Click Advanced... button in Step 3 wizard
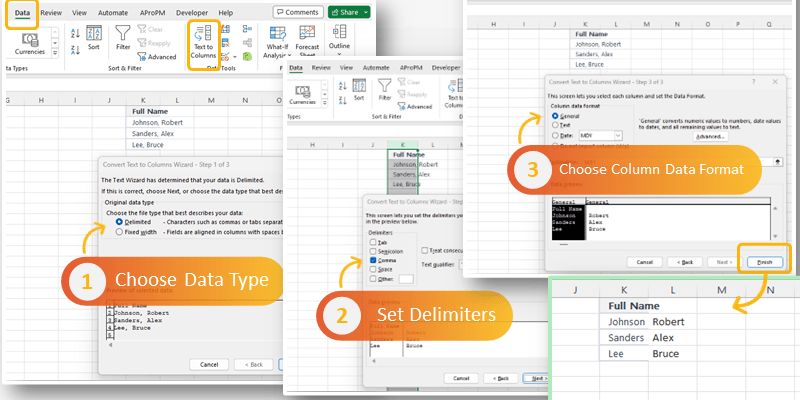The width and height of the screenshot is (800, 400). 710,137
